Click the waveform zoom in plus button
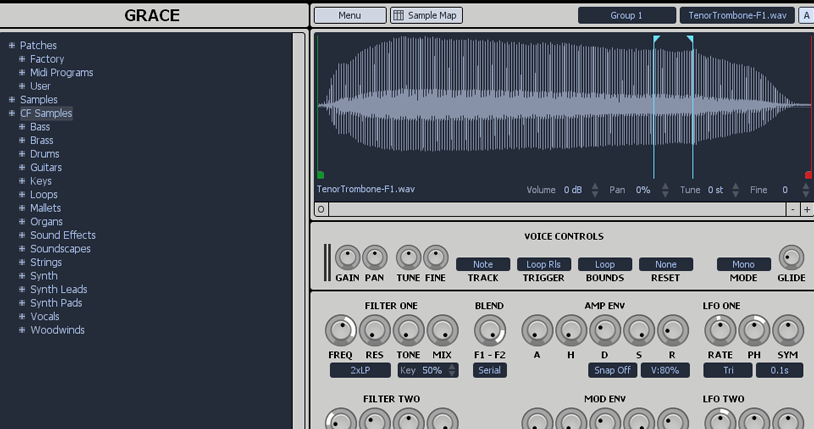Image resolution: width=814 pixels, height=429 pixels. point(806,210)
